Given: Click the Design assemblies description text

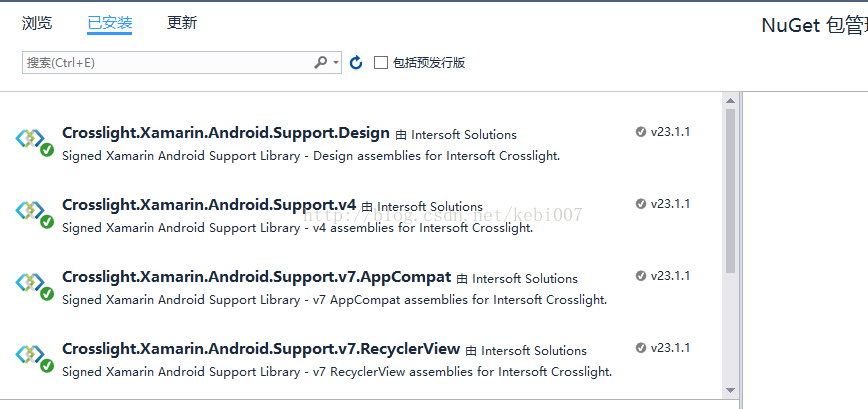Looking at the screenshot, I should (x=311, y=156).
